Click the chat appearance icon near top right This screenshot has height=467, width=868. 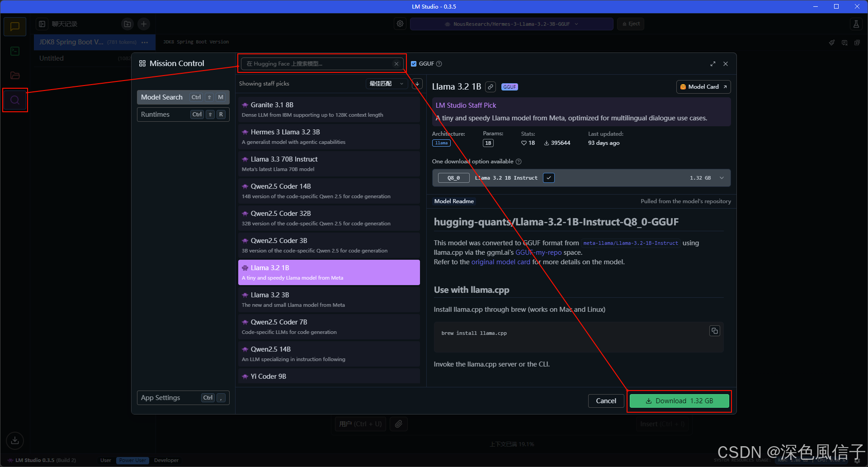click(844, 43)
